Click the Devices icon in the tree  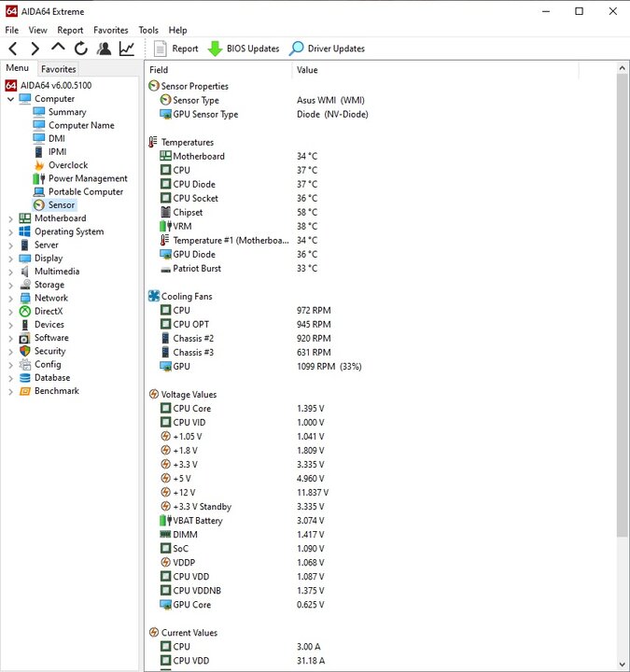click(x=25, y=325)
